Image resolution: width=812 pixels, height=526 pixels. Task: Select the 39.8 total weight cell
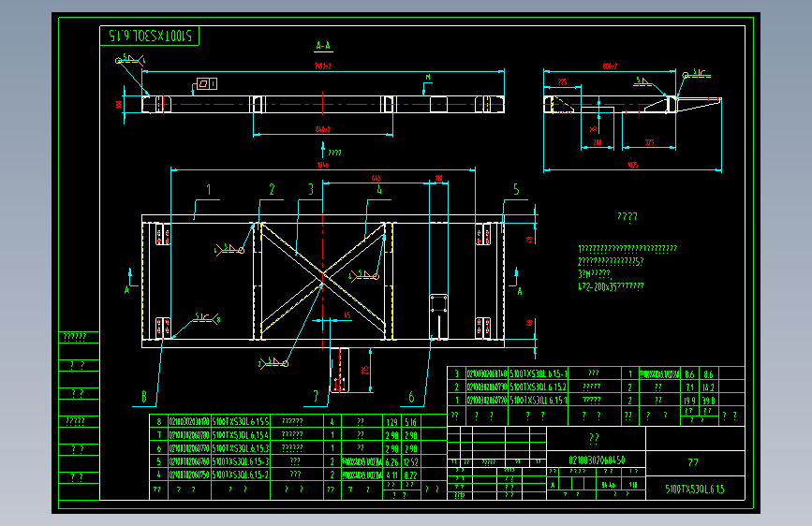point(708,401)
